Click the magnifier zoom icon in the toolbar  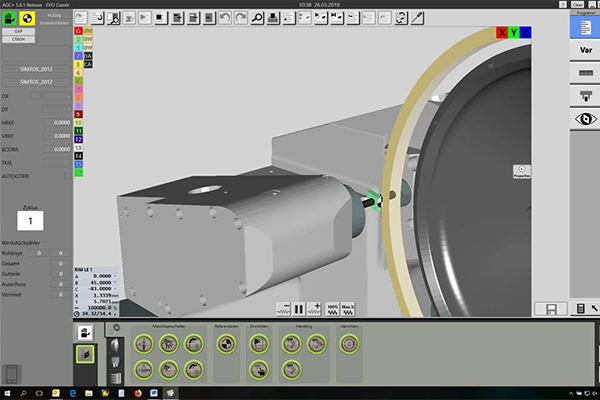click(x=256, y=17)
